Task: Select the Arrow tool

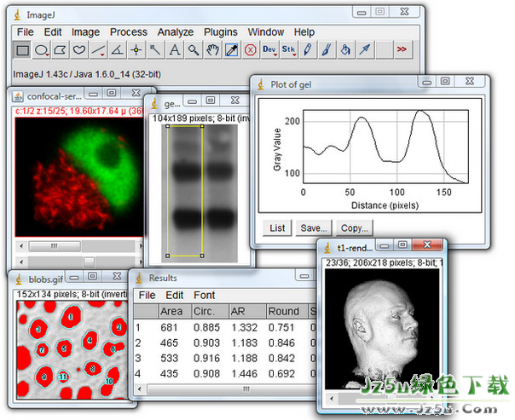Action: click(x=365, y=50)
